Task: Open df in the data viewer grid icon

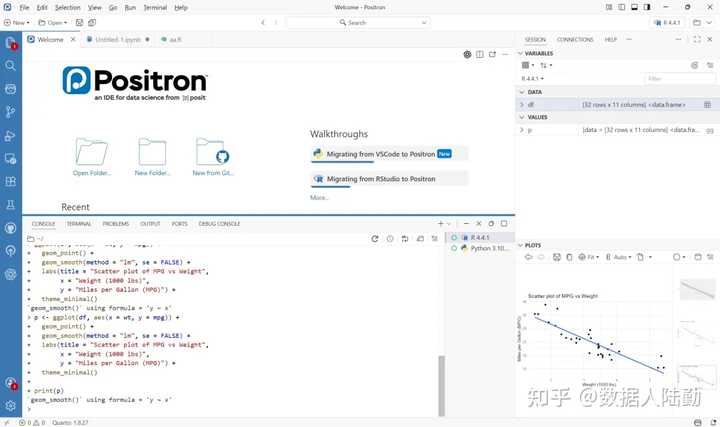Action: [707, 105]
